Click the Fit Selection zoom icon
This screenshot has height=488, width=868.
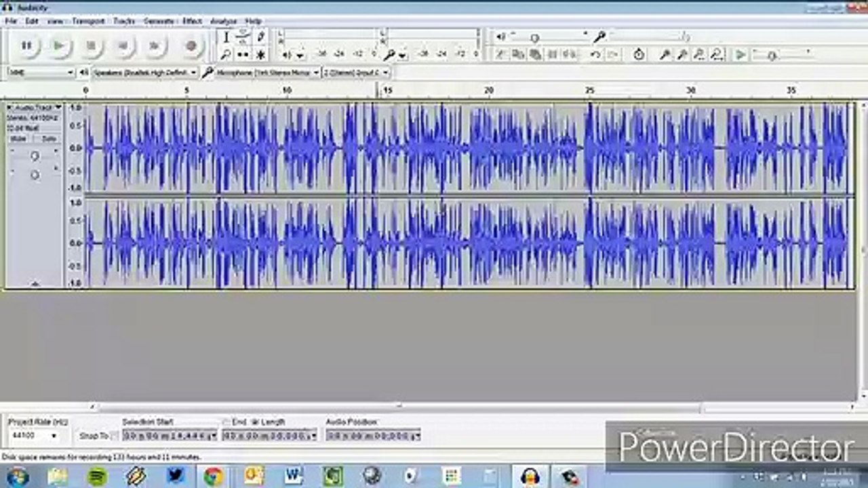699,54
